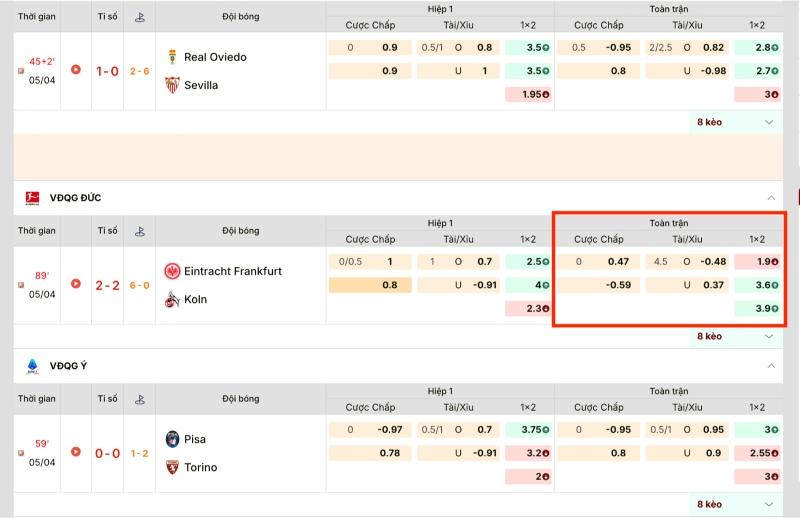Select first-half 1x2 odds 3.75 for Pisa
The image size is (800, 518).
point(528,429)
